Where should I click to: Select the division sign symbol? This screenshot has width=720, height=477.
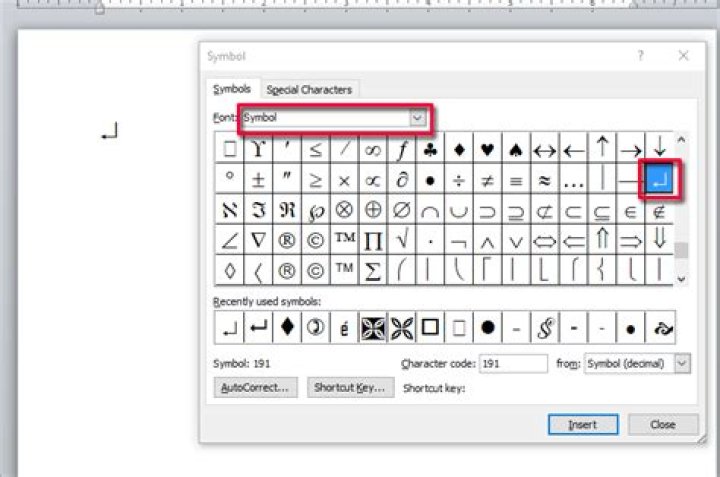click(x=459, y=180)
